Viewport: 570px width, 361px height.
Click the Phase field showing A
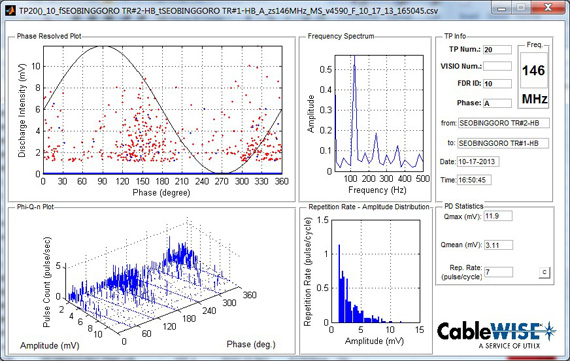[x=497, y=103]
